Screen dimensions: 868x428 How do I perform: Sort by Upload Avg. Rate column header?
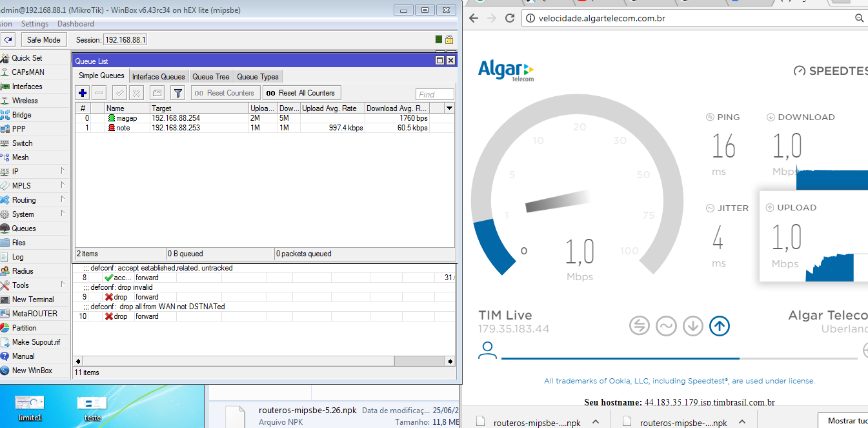point(332,108)
